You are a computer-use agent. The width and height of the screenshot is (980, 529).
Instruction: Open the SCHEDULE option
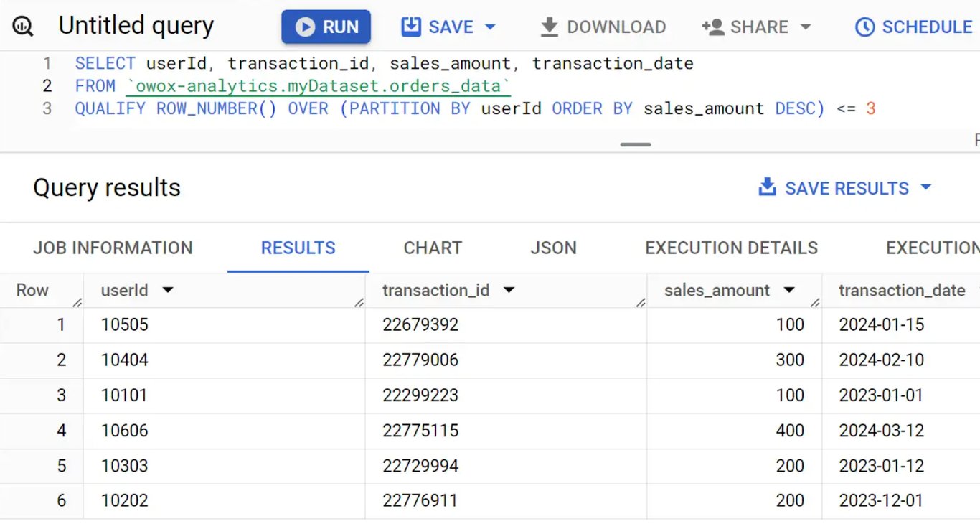913,27
